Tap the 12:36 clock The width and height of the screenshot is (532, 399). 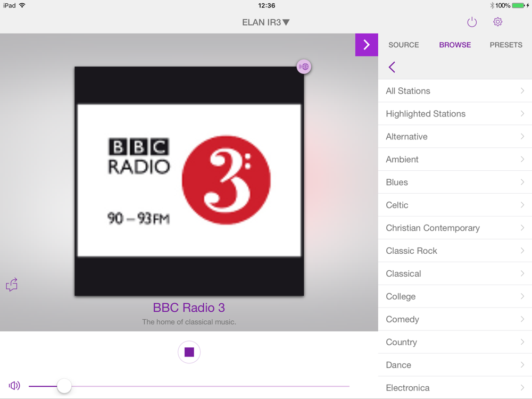[x=267, y=5]
